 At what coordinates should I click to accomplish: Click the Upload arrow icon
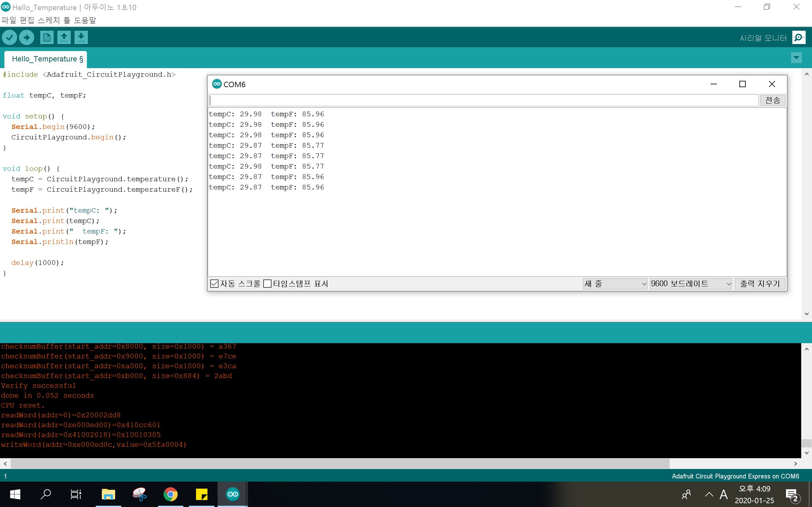[27, 37]
